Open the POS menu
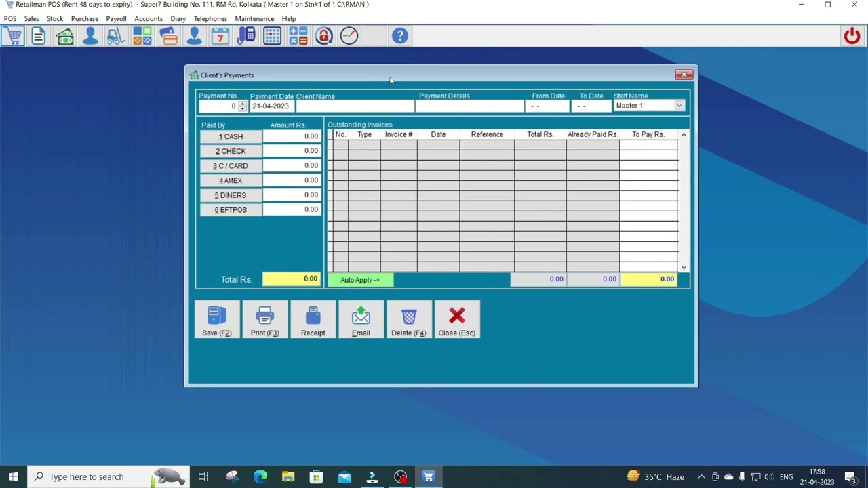 [x=10, y=18]
